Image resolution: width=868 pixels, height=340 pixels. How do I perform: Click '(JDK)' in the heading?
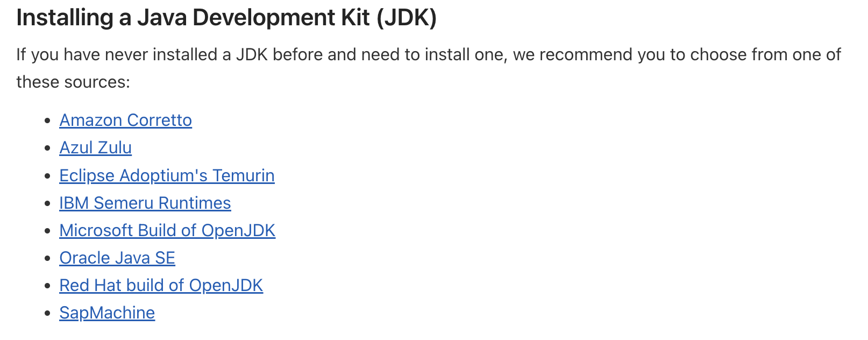click(x=407, y=18)
